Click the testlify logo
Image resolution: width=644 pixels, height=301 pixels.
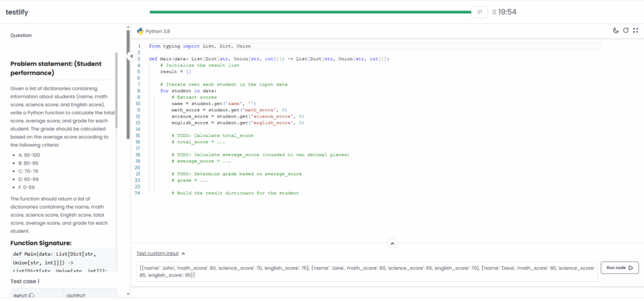pyautogui.click(x=17, y=12)
